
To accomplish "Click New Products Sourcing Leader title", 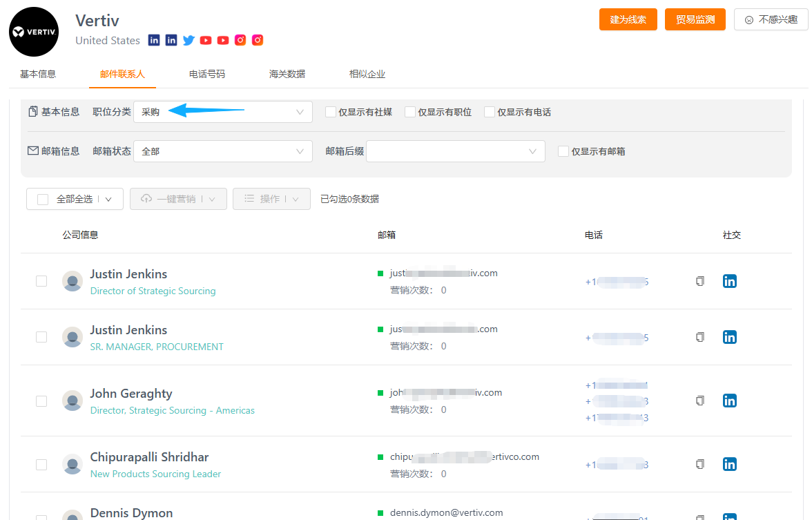I will (x=155, y=474).
